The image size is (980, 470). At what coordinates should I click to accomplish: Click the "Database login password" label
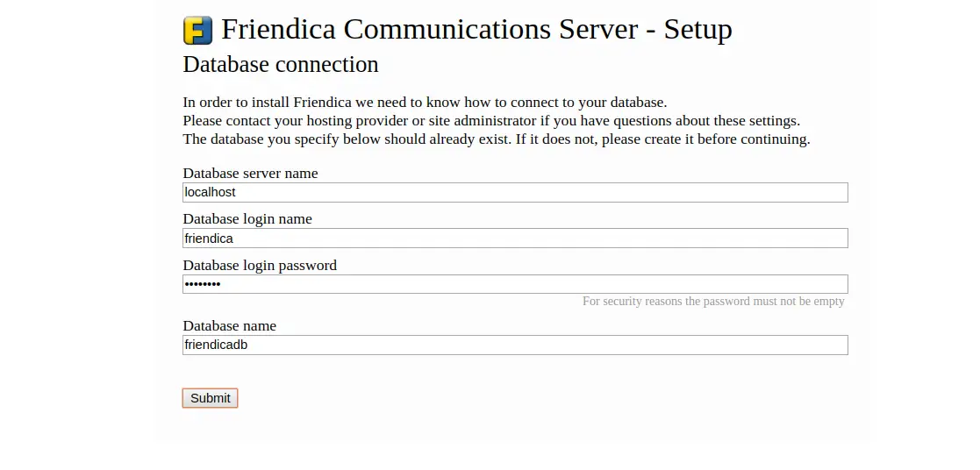coord(260,265)
